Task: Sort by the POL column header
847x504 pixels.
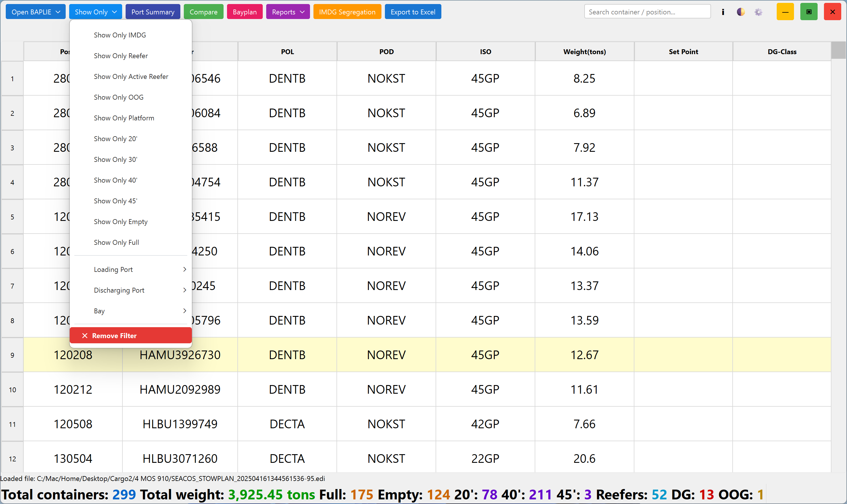Action: [288, 52]
